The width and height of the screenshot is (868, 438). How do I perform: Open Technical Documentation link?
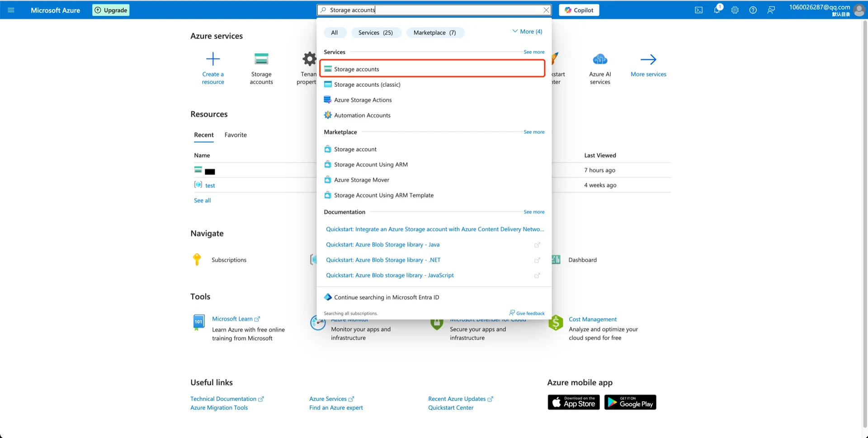pyautogui.click(x=227, y=399)
